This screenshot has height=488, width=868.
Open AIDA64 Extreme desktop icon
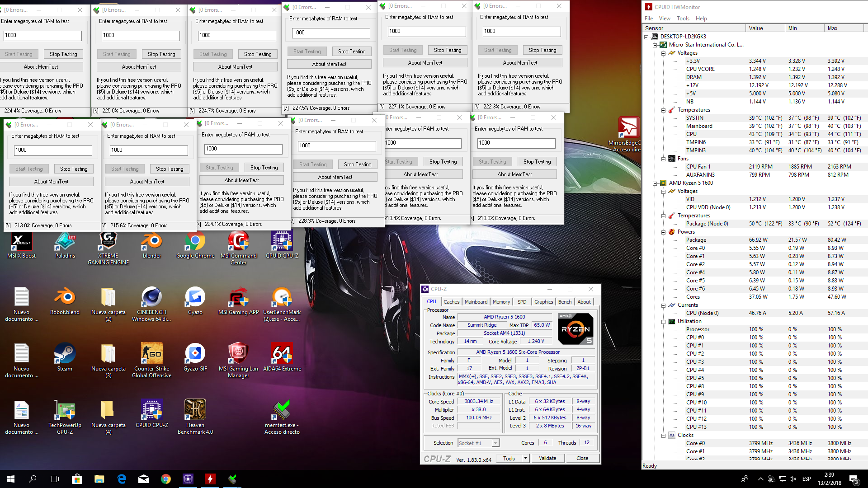282,358
